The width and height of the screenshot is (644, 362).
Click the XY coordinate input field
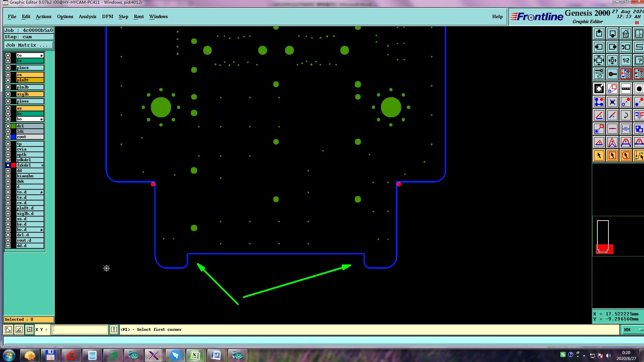point(80,329)
